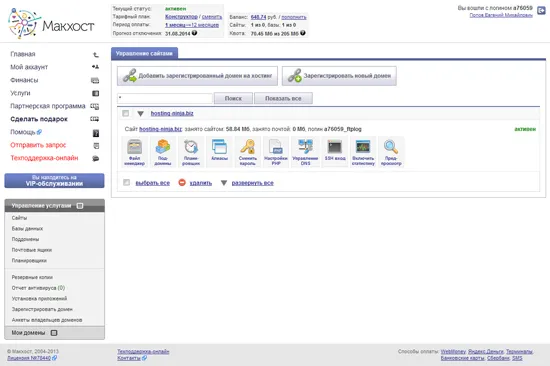The width and height of the screenshot is (550, 366).
Task: Click the icon next to Услуги
Action: point(95,93)
